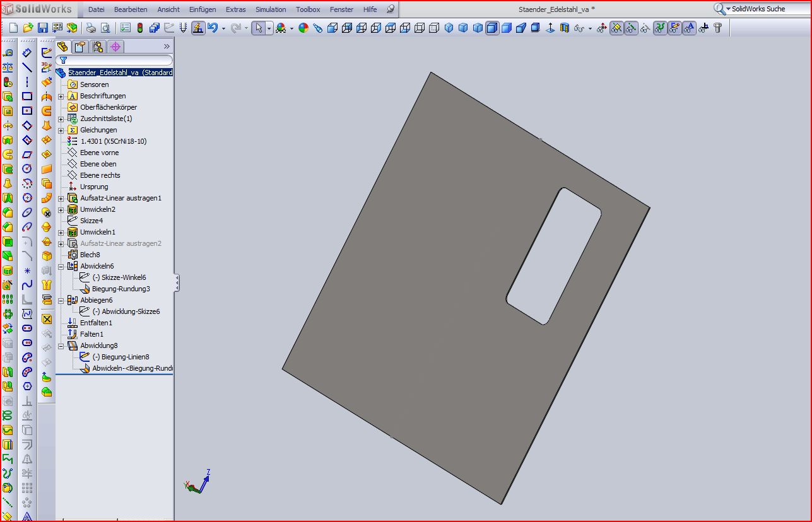Open the PropertyManager tab icon
This screenshot has width=812, height=522.
(80, 47)
